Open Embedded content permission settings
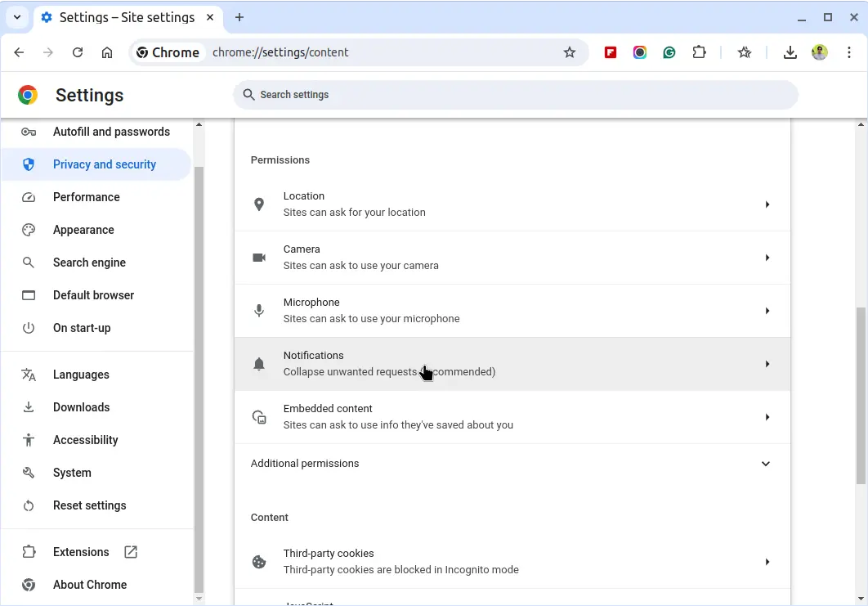Viewport: 868px width, 606px height. point(512,417)
